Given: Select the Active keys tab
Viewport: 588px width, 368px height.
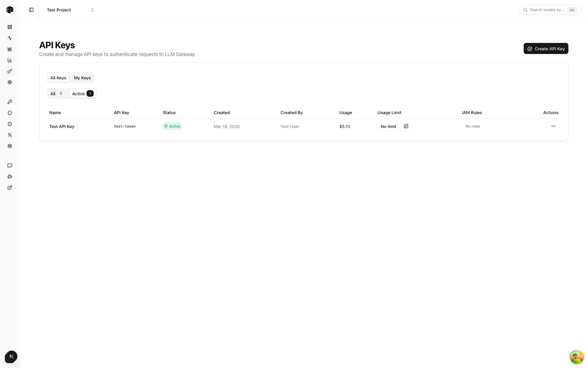Looking at the screenshot, I should click(82, 94).
